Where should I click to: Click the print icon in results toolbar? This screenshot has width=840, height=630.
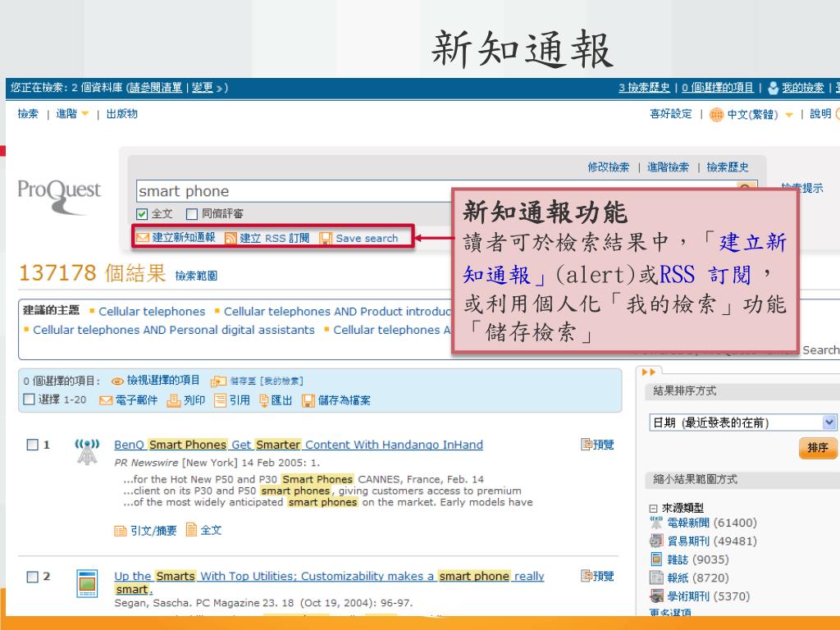[x=174, y=400]
